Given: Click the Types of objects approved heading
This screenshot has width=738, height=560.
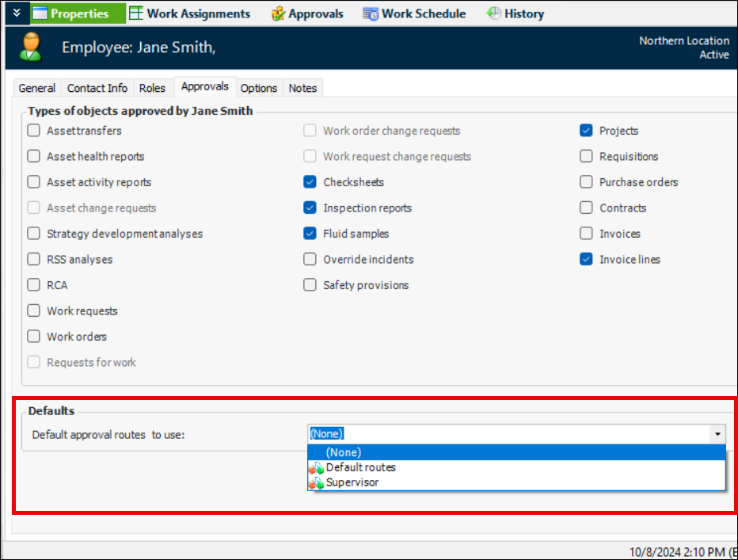Looking at the screenshot, I should [x=140, y=111].
